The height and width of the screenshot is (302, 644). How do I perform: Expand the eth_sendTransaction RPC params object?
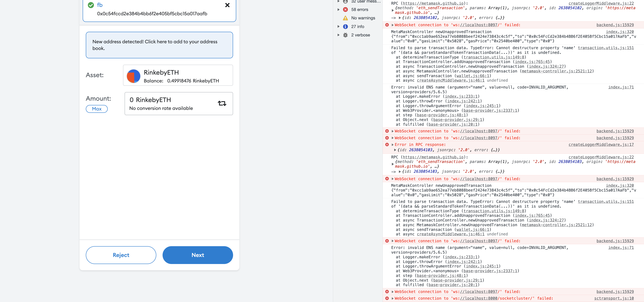click(393, 11)
